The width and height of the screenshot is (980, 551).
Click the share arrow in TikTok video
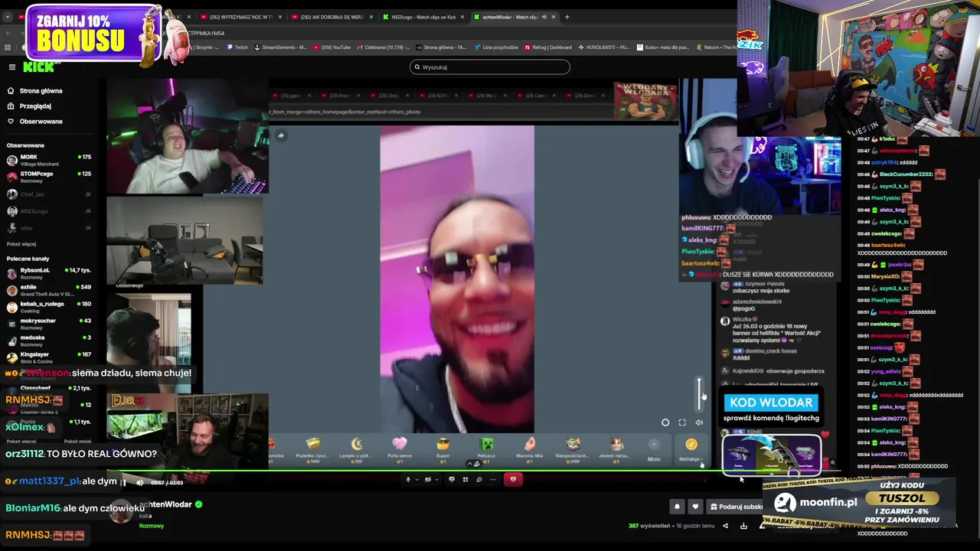click(x=281, y=135)
